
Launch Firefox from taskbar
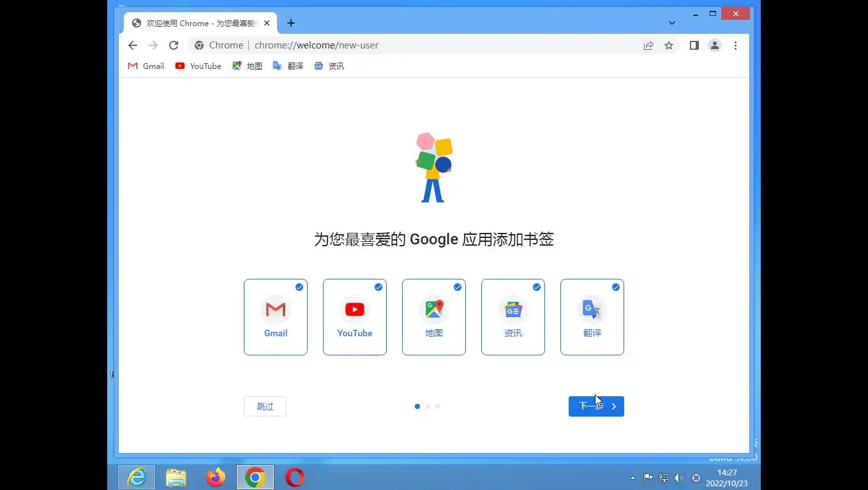click(x=216, y=477)
